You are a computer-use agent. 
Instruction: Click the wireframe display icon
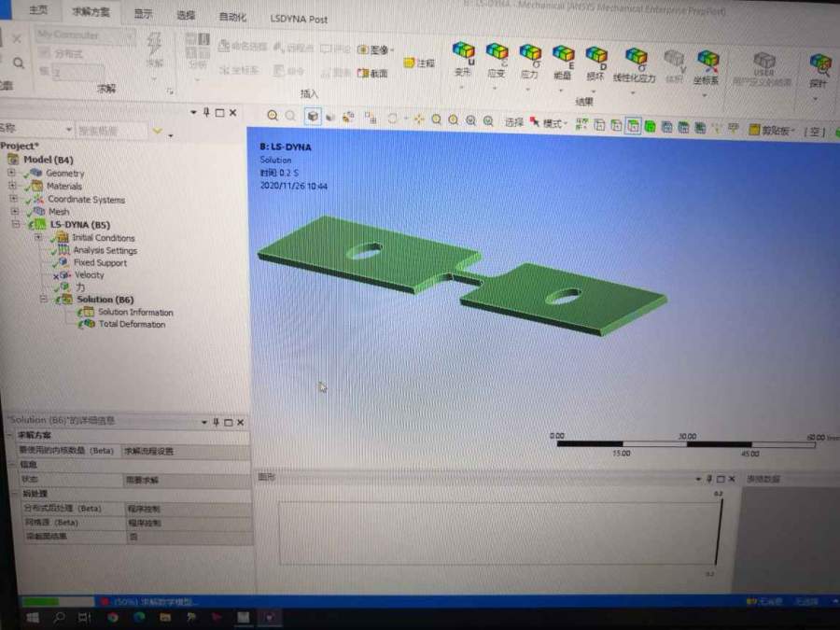[331, 117]
